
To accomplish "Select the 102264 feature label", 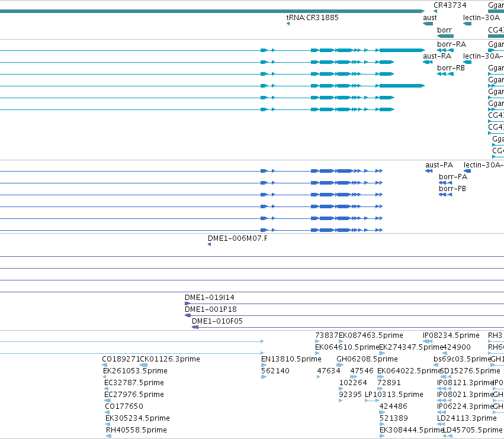I will coord(353,383).
